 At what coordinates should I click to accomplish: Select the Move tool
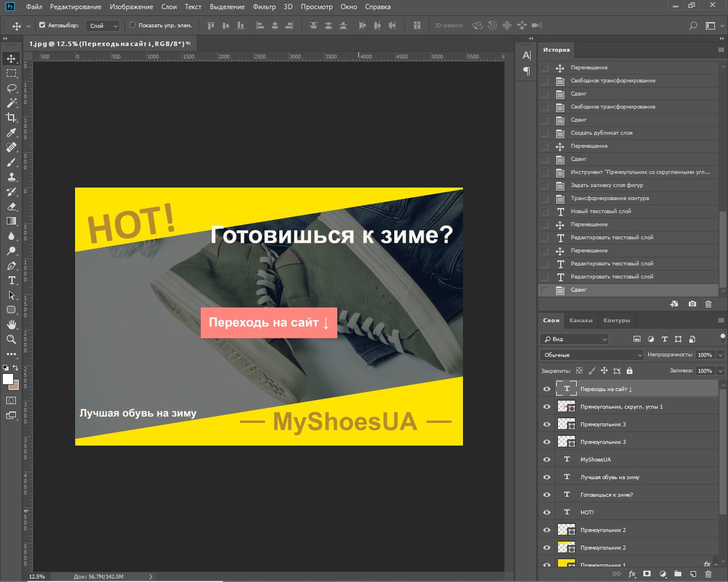click(x=11, y=59)
